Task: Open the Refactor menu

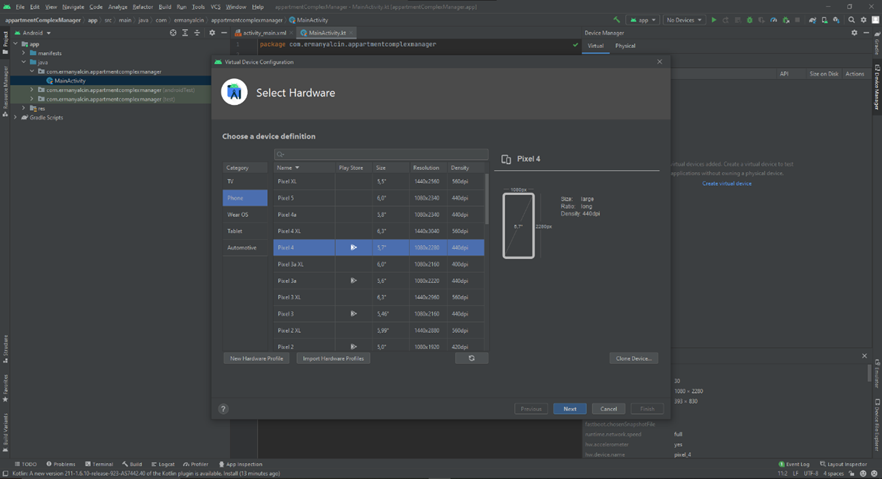Action: tap(143, 7)
